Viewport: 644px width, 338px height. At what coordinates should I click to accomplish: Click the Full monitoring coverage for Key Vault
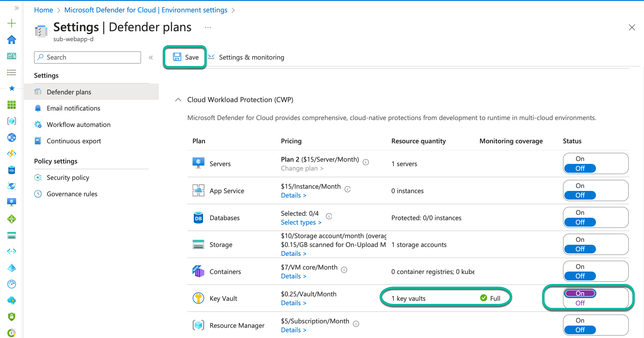pos(490,298)
